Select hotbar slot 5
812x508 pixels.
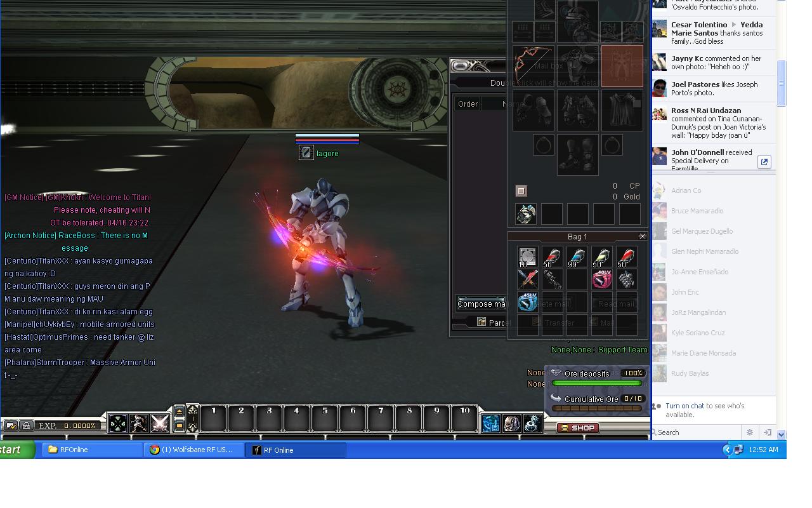pos(325,418)
